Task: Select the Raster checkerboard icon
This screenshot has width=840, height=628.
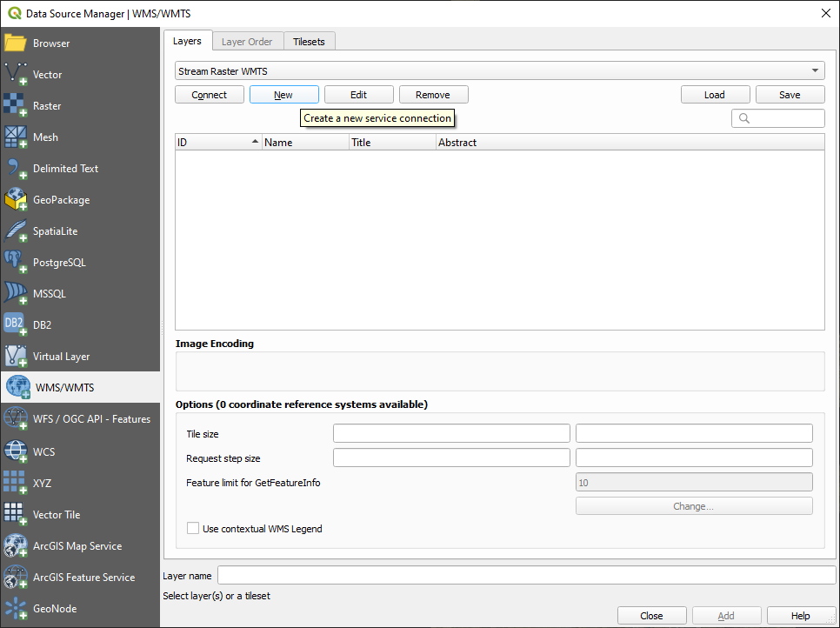Action: pyautogui.click(x=15, y=105)
